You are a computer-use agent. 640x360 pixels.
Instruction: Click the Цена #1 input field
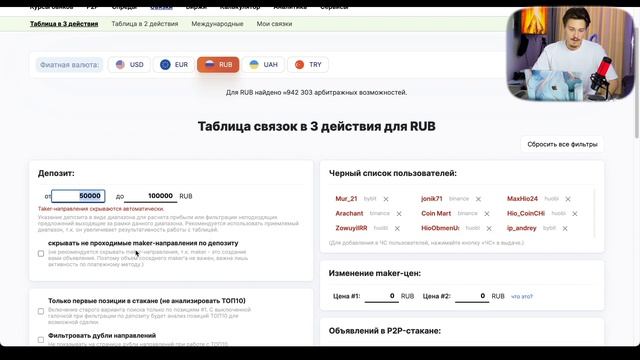(x=381, y=296)
